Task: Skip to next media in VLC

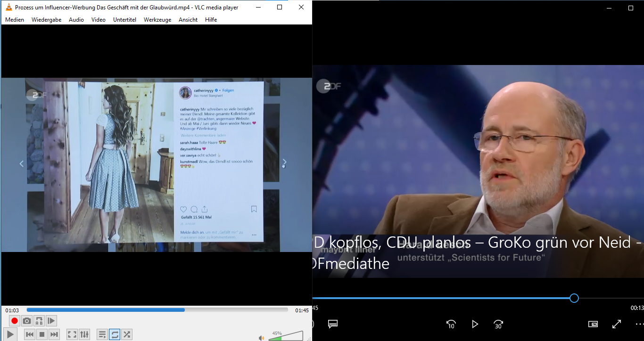Action: coord(54,334)
